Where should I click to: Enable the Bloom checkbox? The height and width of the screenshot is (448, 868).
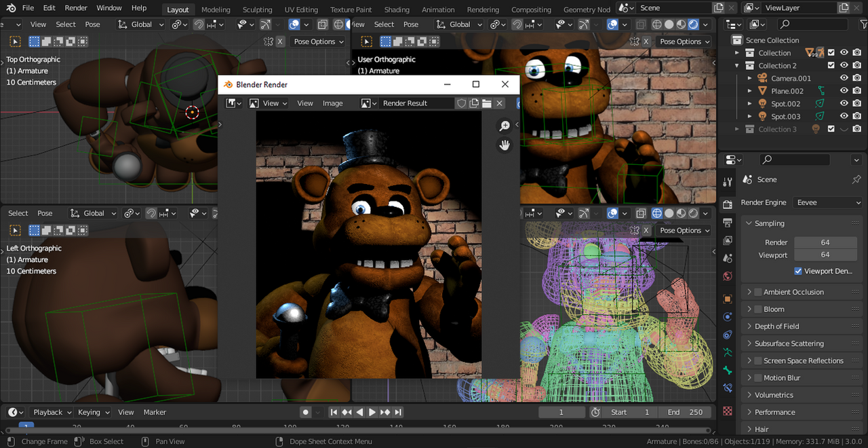pos(758,309)
